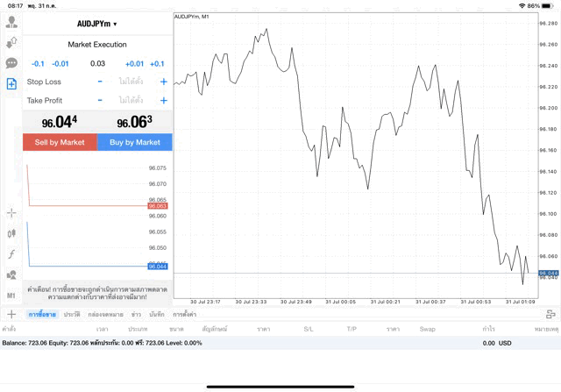
Task: Decrease Take Profit with minus button
Action: pyautogui.click(x=100, y=101)
